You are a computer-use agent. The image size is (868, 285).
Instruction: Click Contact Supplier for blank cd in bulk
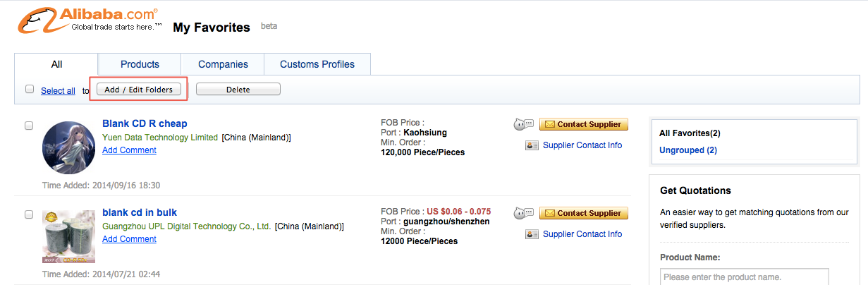coord(584,213)
